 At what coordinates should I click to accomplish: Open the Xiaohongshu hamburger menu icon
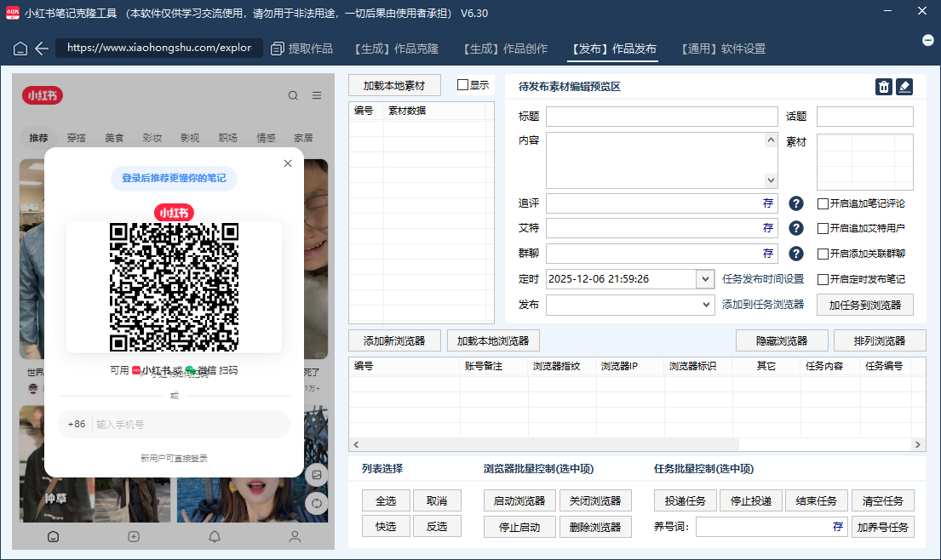pos(317,96)
